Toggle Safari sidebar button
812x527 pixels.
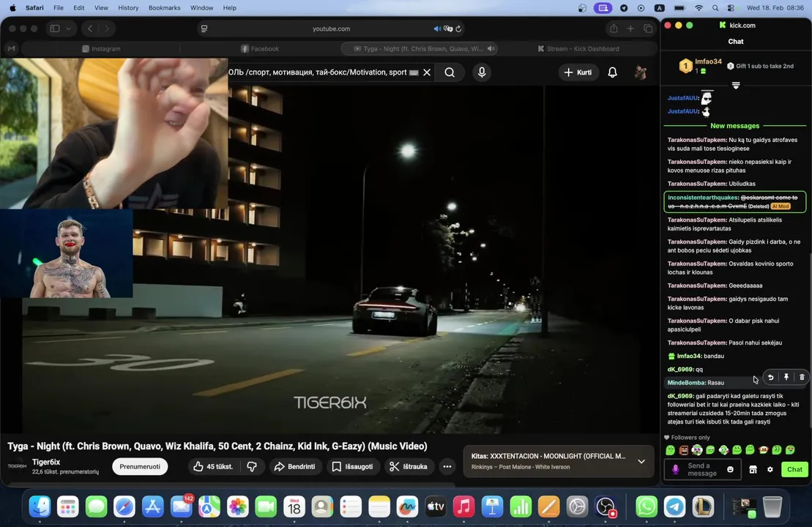click(55, 29)
